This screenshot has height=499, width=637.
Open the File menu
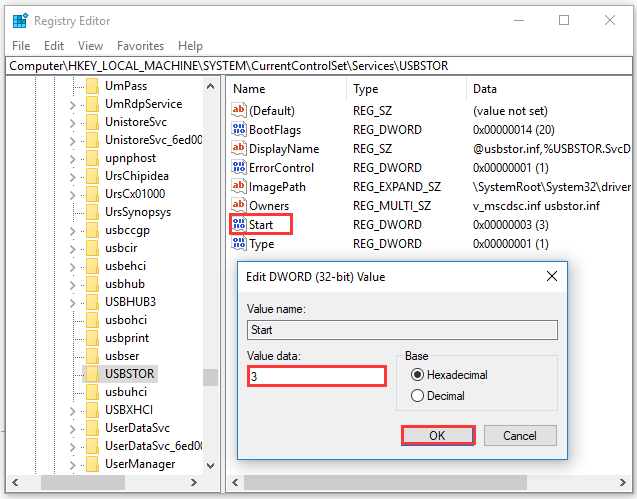[21, 46]
